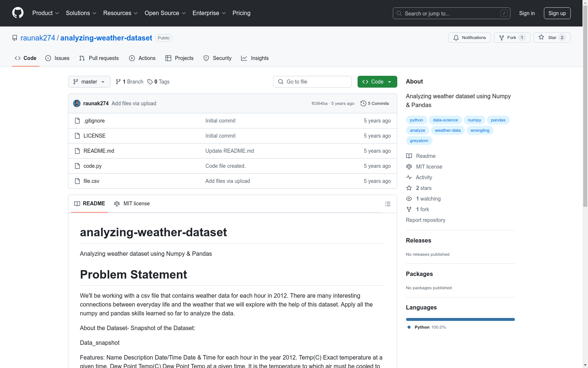Click the Activity pulse icon
This screenshot has width=588, height=368.
tap(409, 177)
